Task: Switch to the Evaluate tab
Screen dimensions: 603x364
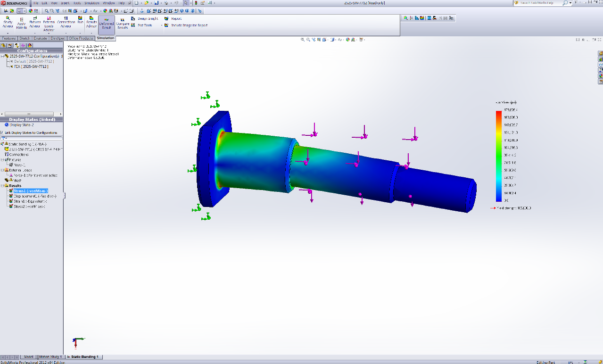Action: (40, 38)
